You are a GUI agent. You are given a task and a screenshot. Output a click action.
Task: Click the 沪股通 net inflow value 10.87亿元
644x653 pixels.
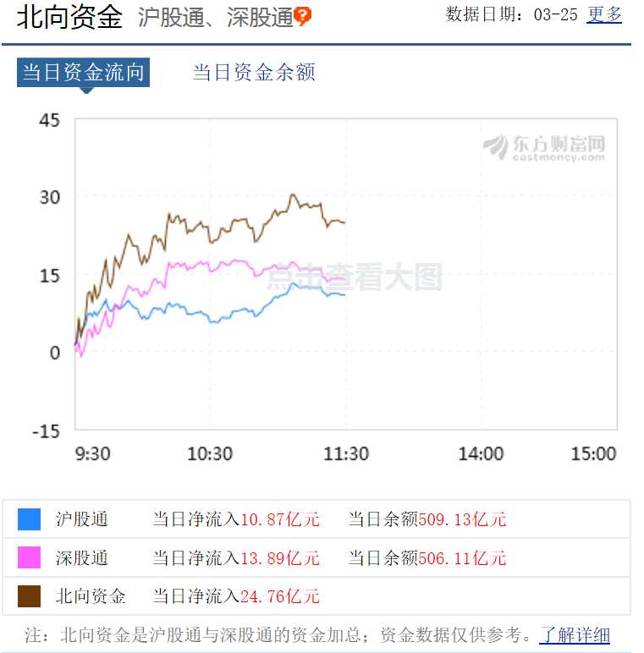tap(279, 519)
